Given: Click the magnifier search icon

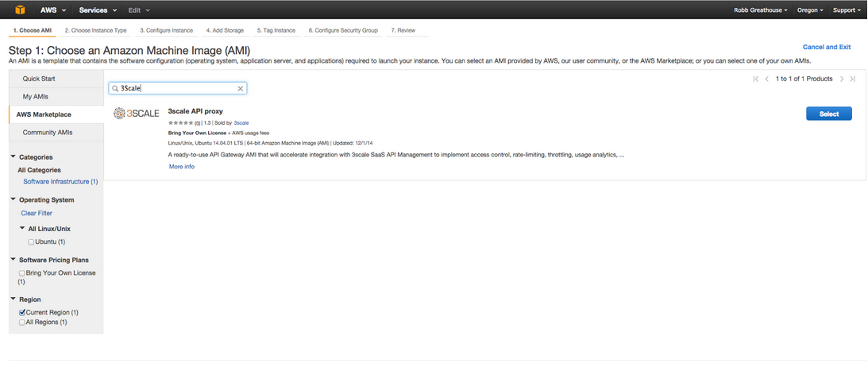Looking at the screenshot, I should click(115, 88).
